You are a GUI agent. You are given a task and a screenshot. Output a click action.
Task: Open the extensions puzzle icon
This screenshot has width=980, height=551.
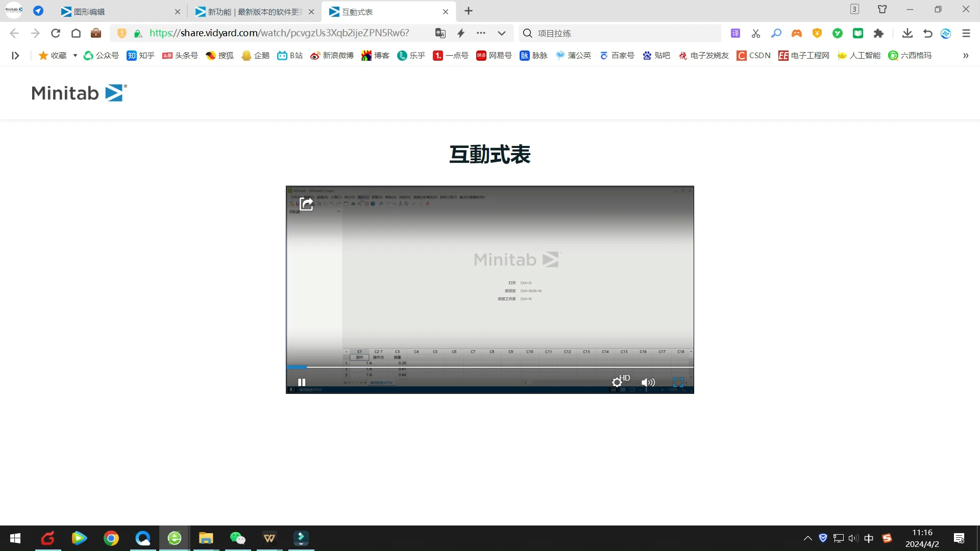(878, 33)
